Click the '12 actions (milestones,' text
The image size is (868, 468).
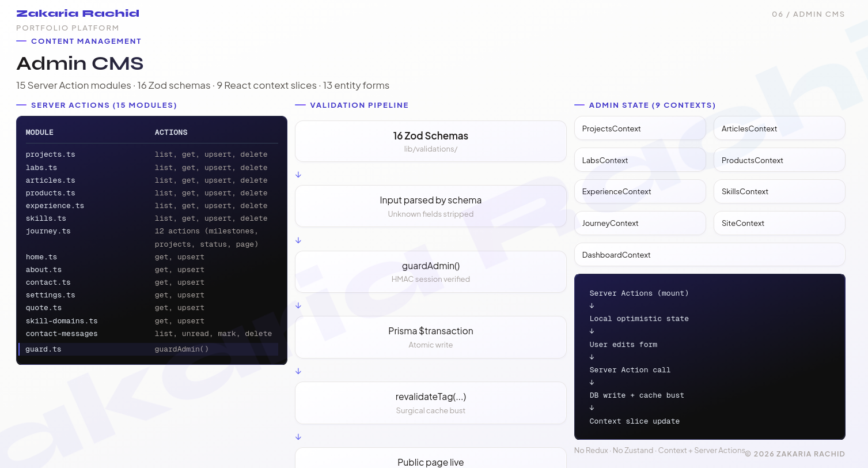click(x=206, y=231)
